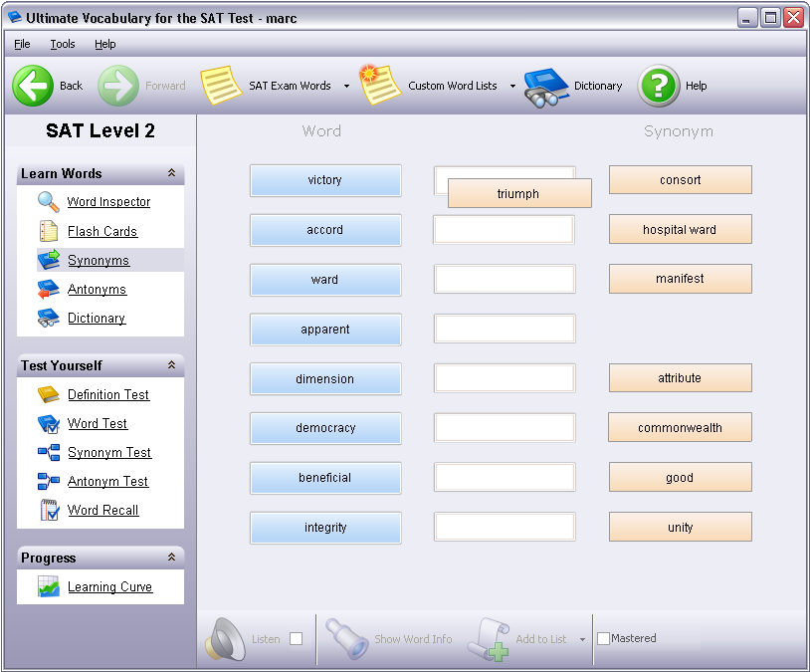Viewport: 810px width, 672px height.
Task: Toggle the Listen checkbox
Action: (296, 639)
